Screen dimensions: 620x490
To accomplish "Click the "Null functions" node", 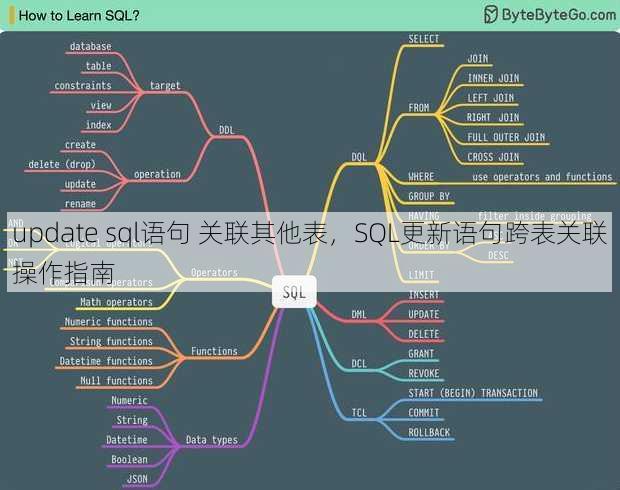I will [x=116, y=381].
